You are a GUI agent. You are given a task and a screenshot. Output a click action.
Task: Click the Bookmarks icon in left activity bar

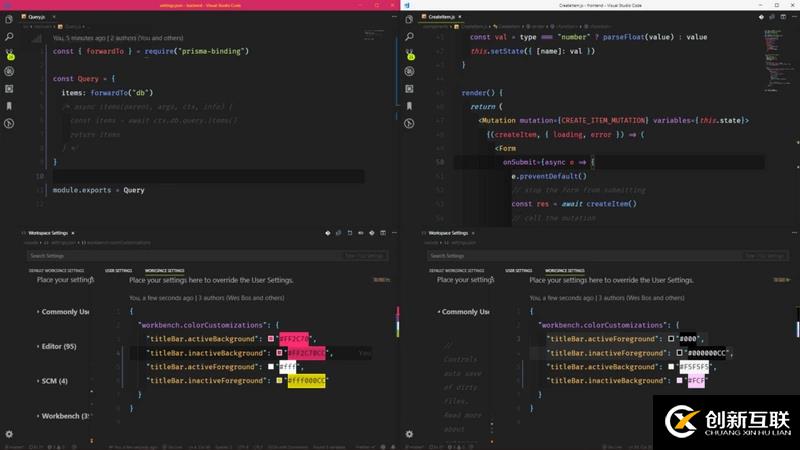tap(9, 105)
